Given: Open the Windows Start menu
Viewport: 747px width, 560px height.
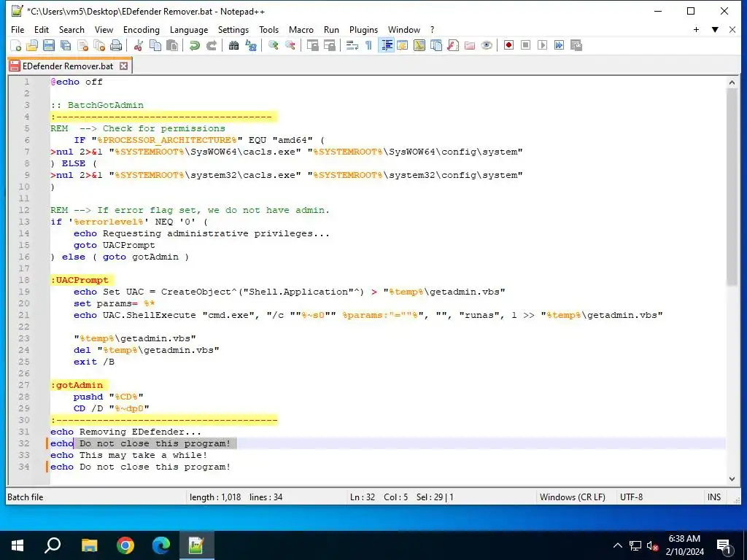Looking at the screenshot, I should tap(18, 545).
